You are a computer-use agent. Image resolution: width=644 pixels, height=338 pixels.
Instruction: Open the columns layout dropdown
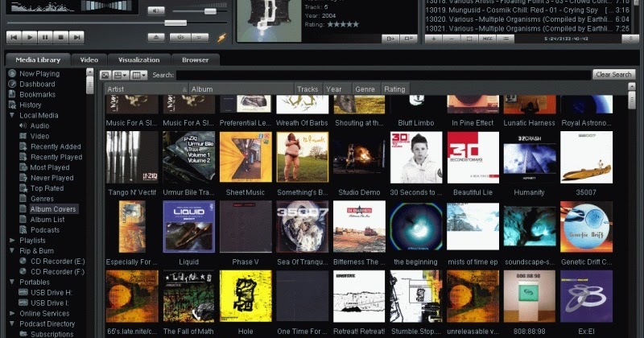pyautogui.click(x=138, y=75)
